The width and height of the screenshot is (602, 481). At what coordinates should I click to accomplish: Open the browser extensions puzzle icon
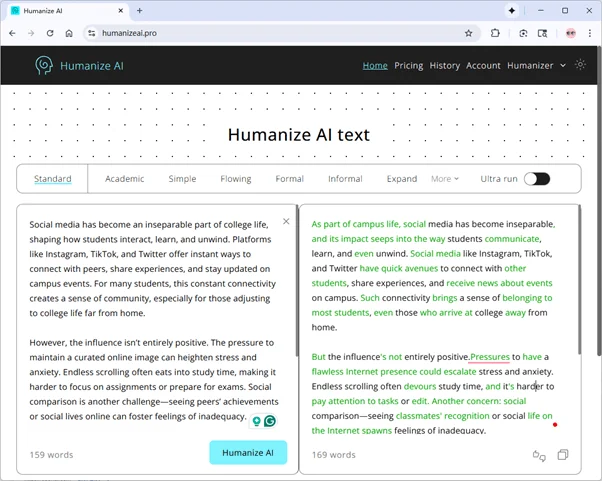click(495, 32)
